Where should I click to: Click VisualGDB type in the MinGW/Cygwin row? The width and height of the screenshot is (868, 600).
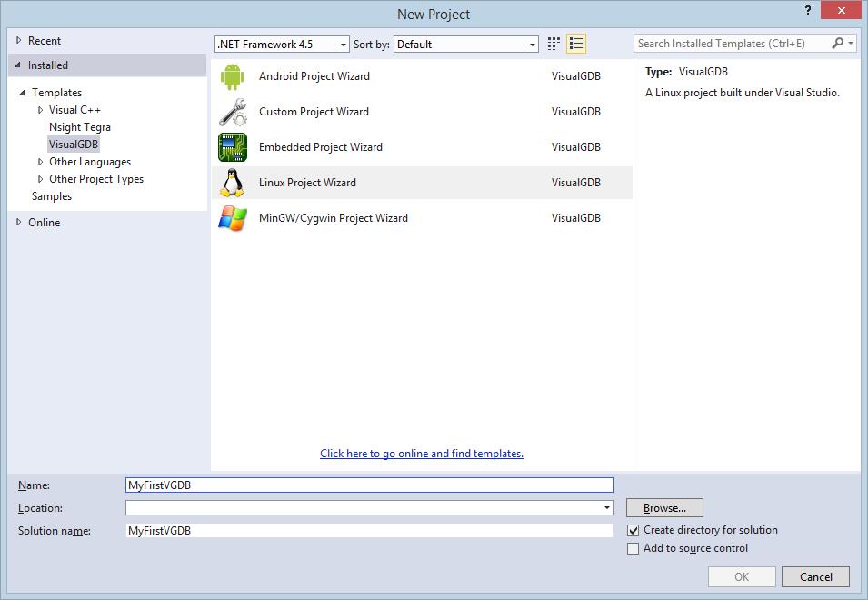pos(575,218)
